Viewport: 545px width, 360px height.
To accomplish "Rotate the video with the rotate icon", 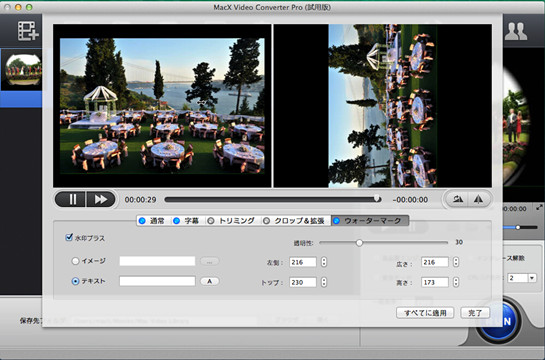I will (x=457, y=199).
